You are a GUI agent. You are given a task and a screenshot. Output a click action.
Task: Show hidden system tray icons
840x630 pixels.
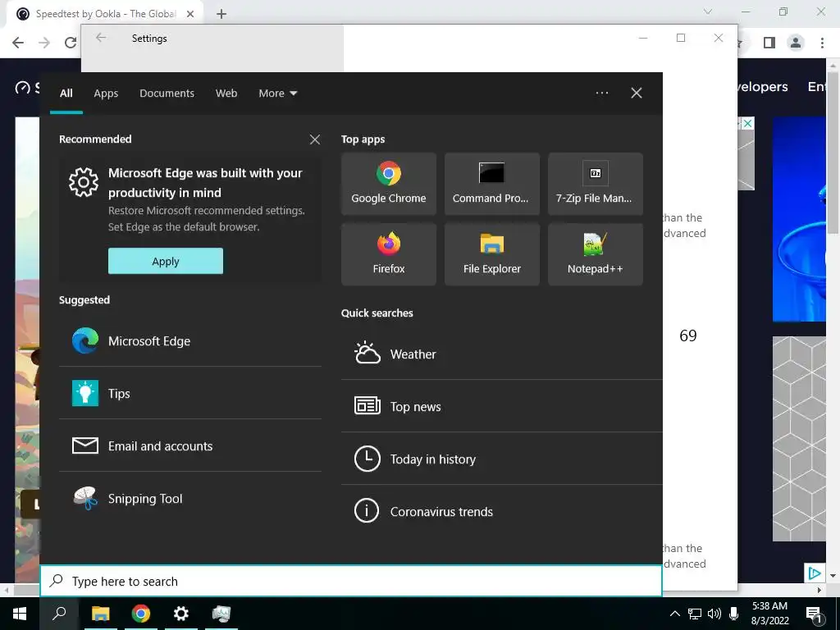pos(675,614)
